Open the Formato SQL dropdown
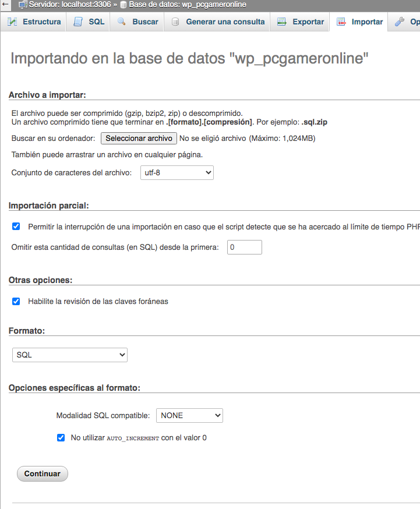Screen dimensions: 420x509 [70, 355]
